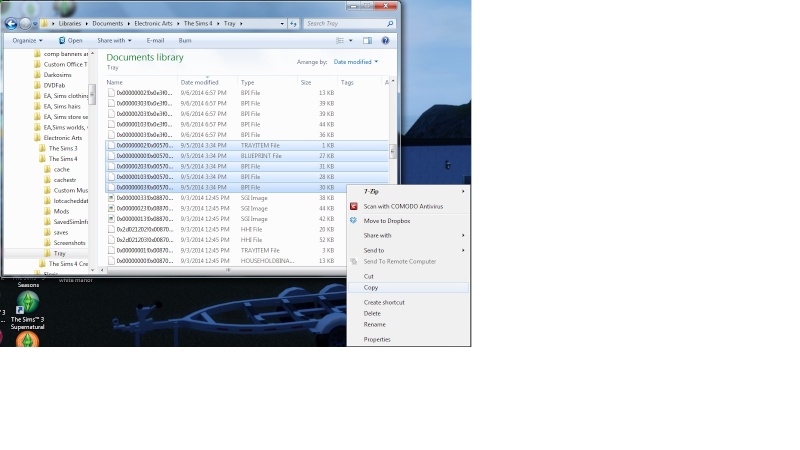Sort by the Type column header
Screen dimensions: 800x450
click(267, 82)
